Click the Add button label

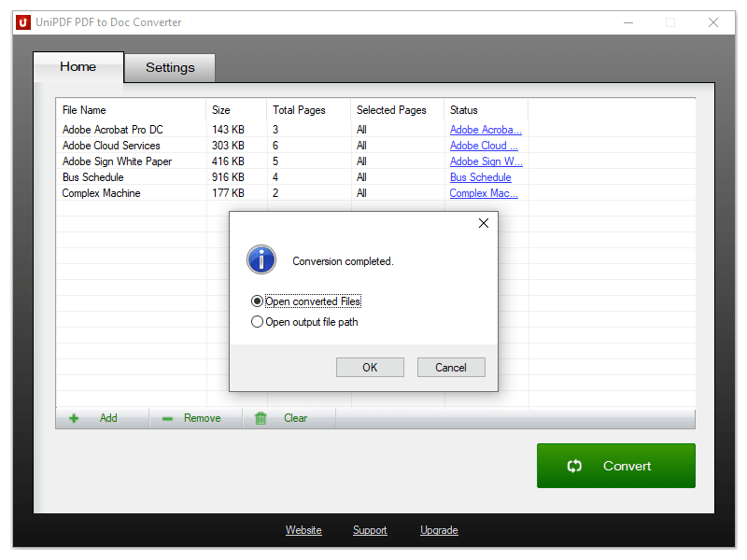pos(108,418)
